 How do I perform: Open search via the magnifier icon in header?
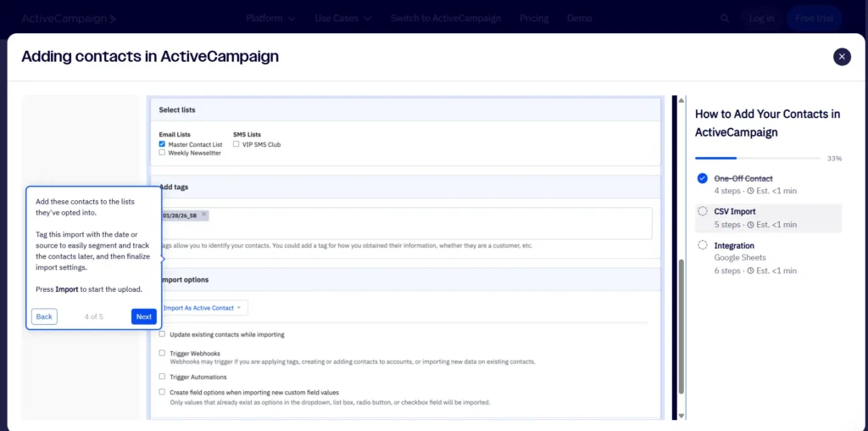coord(725,19)
